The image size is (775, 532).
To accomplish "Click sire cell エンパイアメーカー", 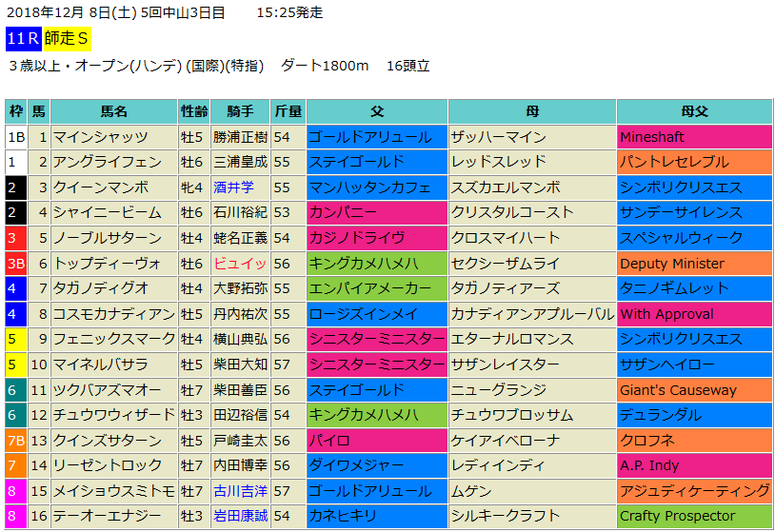I will 377,288.
